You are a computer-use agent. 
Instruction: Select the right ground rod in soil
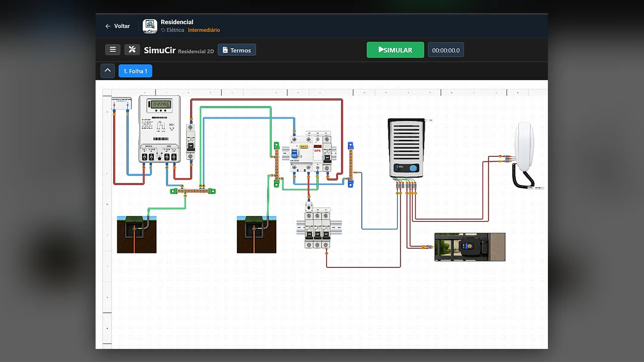pos(257,234)
